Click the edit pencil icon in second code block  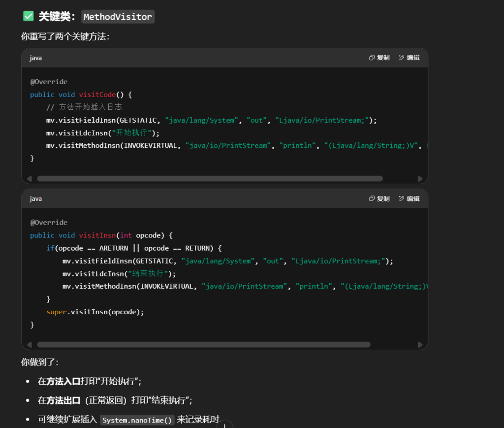[x=402, y=198]
